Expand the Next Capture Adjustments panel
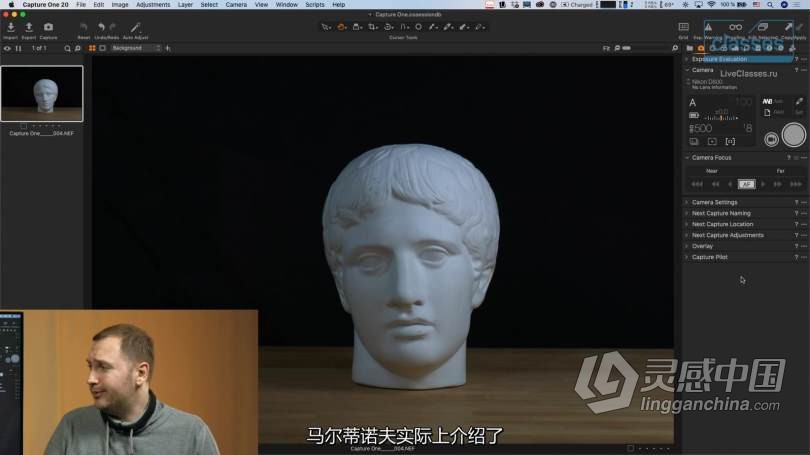This screenshot has width=810, height=455. click(x=687, y=235)
